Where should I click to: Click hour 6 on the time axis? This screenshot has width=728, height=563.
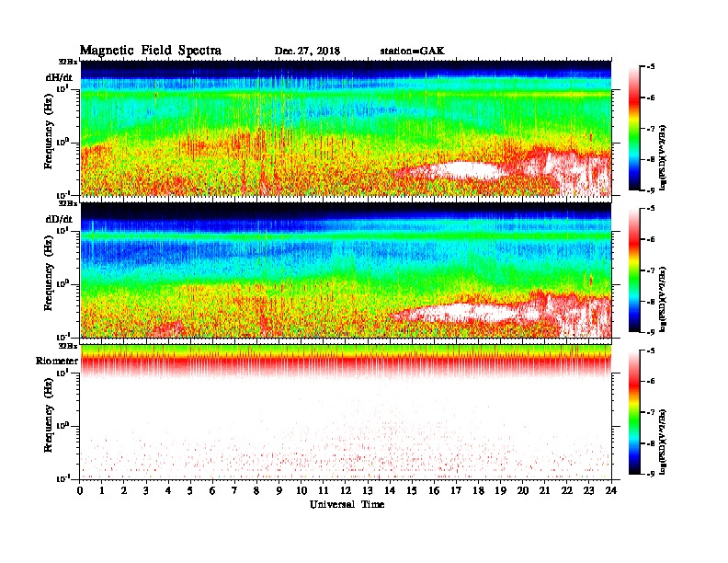(x=212, y=491)
